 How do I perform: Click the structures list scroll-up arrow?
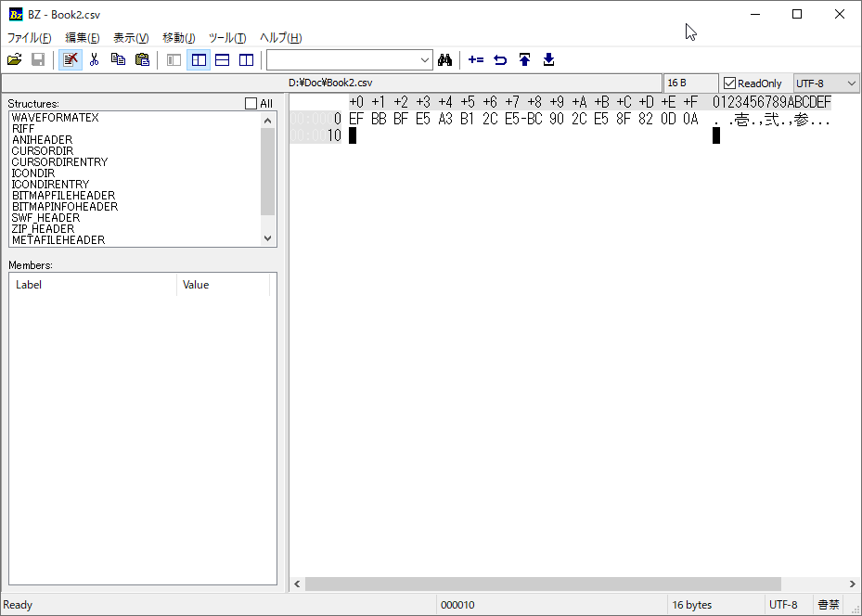(x=268, y=121)
